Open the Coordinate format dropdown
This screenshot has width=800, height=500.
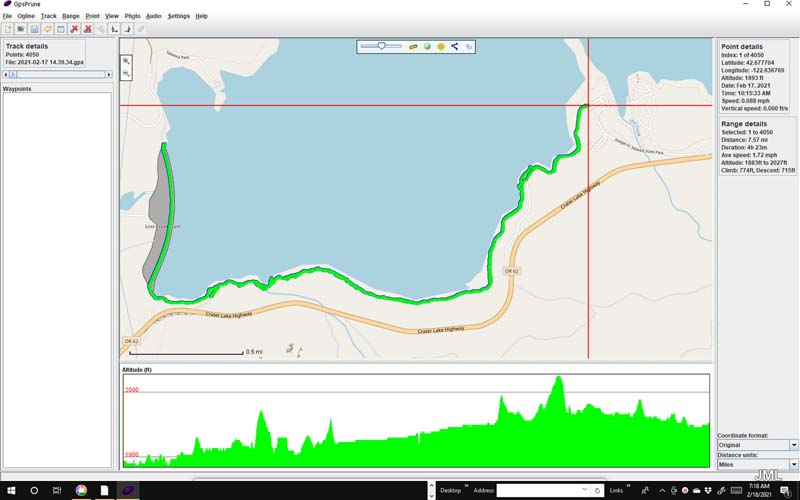click(794, 445)
